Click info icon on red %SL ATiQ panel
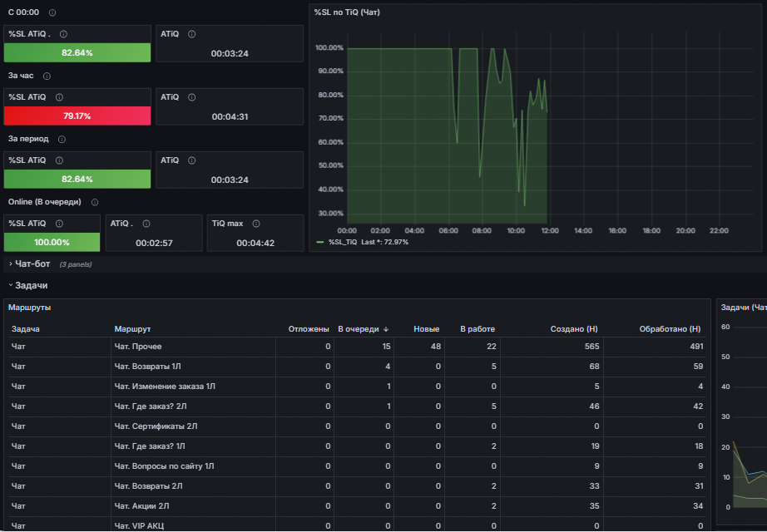Screen dimensions: 767x532 pos(59,97)
